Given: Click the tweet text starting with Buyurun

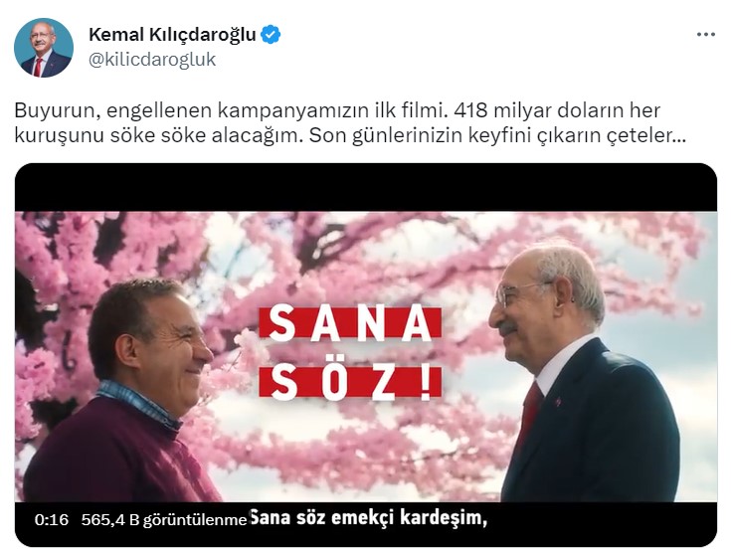Looking at the screenshot, I should [x=350, y=123].
